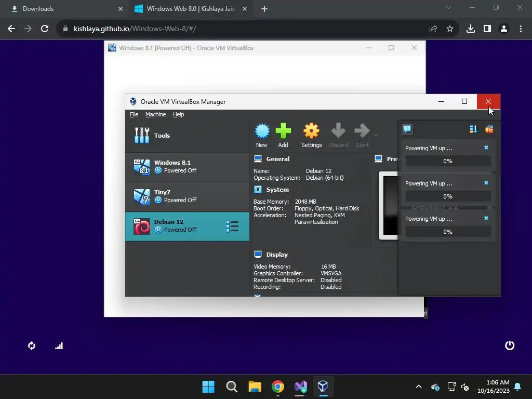
Task: Close the Downloads browser tab
Action: pos(121,9)
